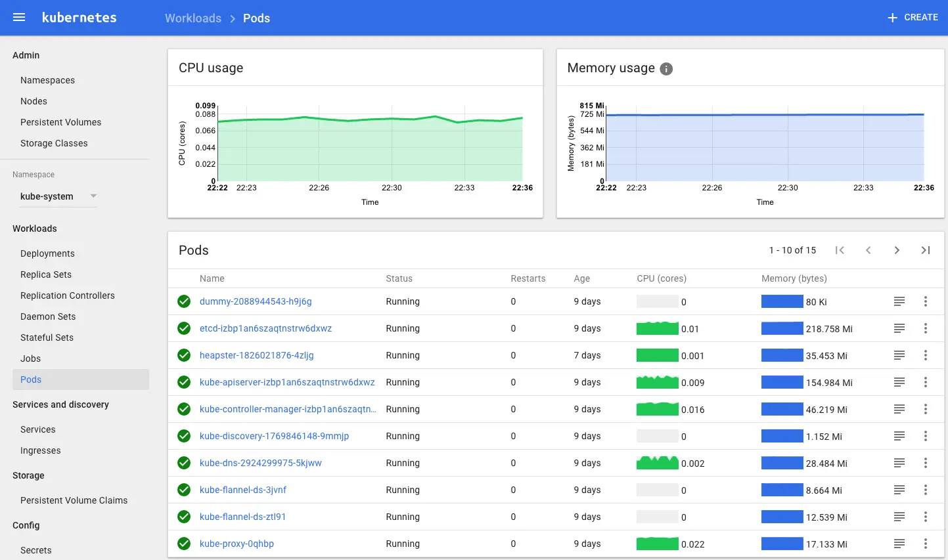This screenshot has width=948, height=560.
Task: Click the Workloads sidebar heading
Action: click(x=35, y=228)
